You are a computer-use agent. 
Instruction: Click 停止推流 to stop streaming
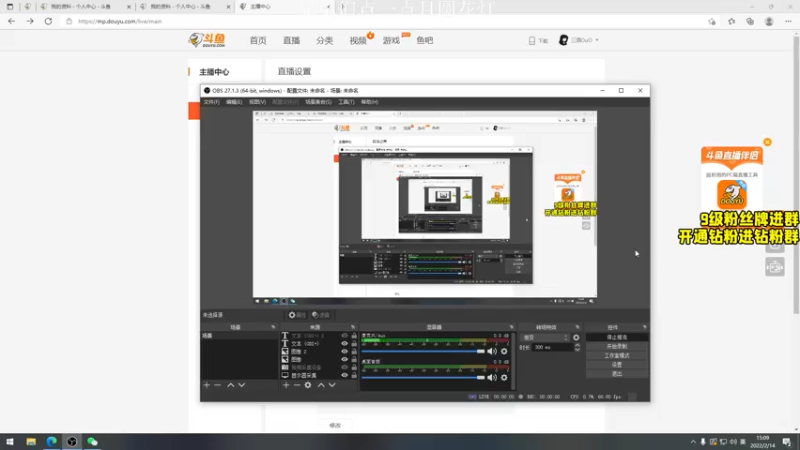click(617, 337)
